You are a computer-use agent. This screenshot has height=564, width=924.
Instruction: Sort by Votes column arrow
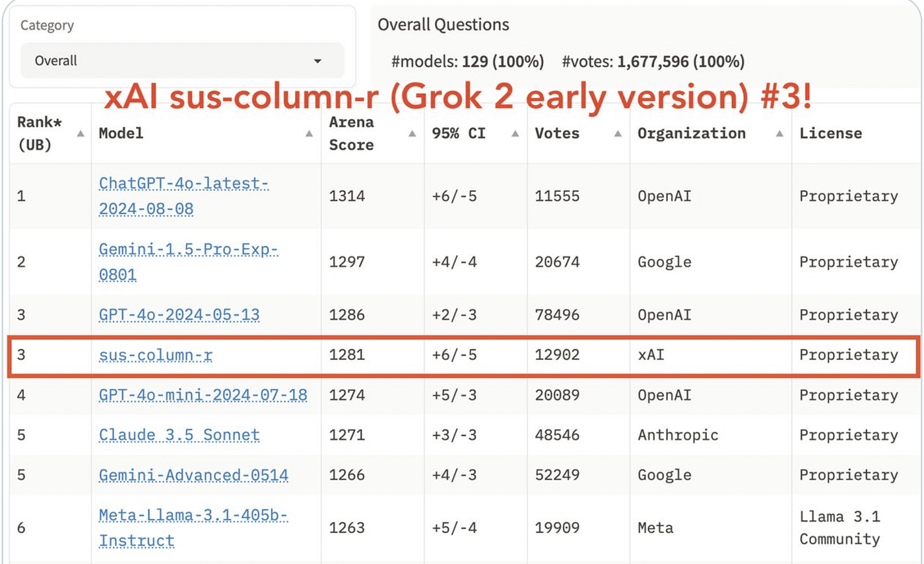tap(618, 133)
